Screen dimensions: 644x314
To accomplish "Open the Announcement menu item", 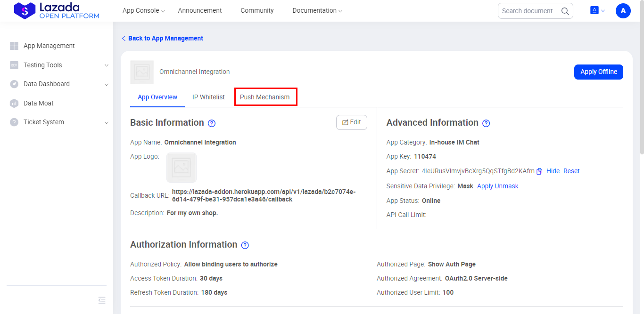I will (x=200, y=10).
